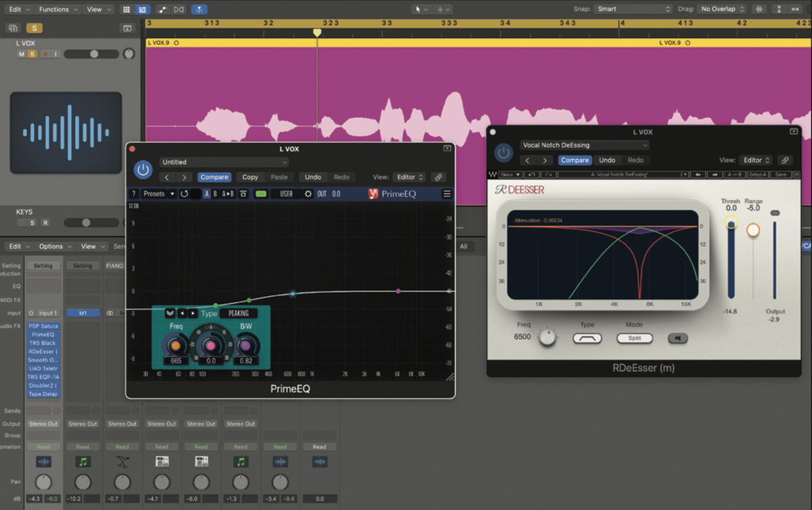This screenshot has height=510, width=812.
Task: Open the Vocal Notch DeEssing preset dropdown
Action: point(585,145)
